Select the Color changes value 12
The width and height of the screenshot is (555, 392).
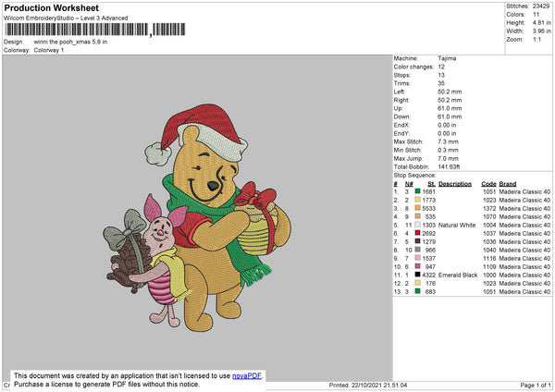pyautogui.click(x=441, y=67)
